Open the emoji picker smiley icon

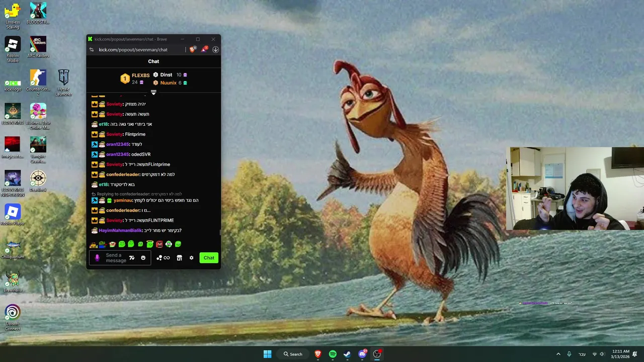(x=143, y=258)
